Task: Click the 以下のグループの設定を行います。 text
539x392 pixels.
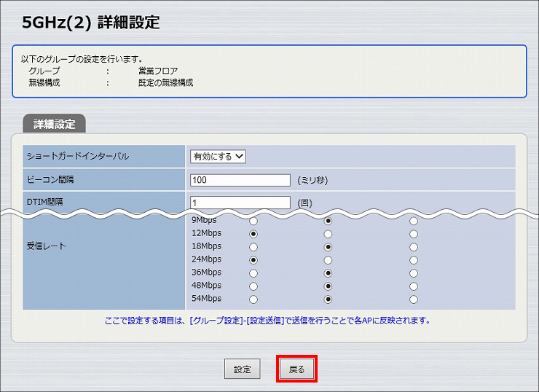Action: pos(82,59)
